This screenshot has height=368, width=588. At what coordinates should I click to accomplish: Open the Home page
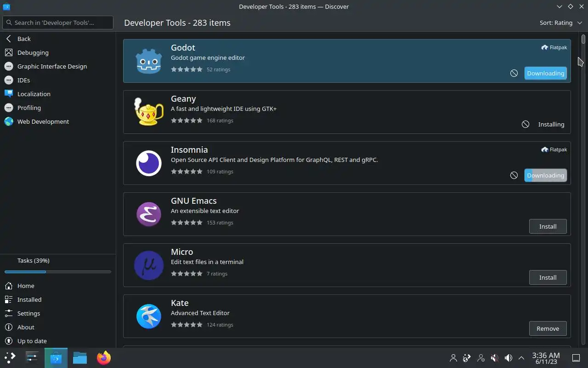point(57,286)
